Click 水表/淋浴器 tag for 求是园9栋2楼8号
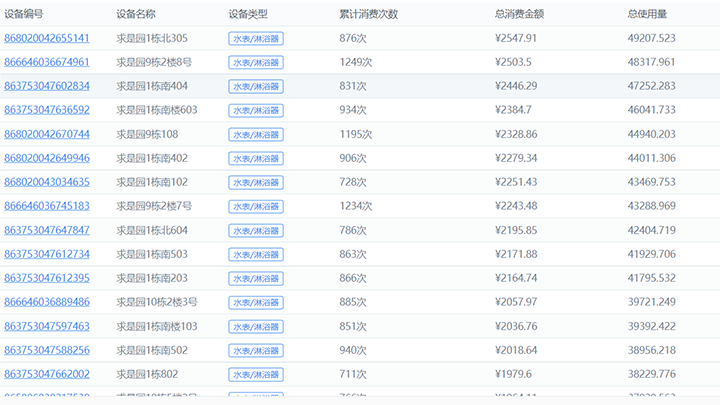The width and height of the screenshot is (720, 405). (x=256, y=62)
